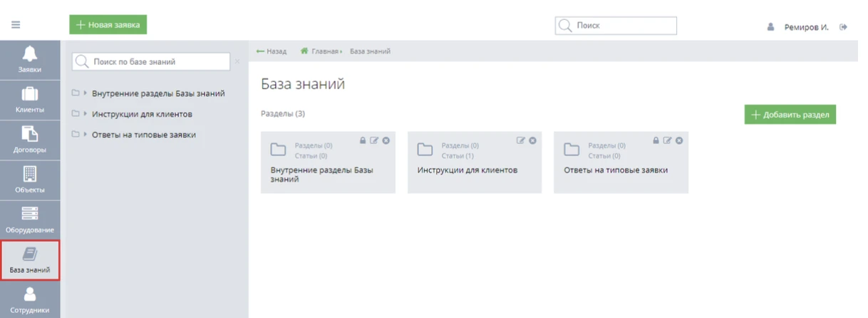Click the folder icon on the Инструкции для клиентов card
Image resolution: width=868 pixels, height=318 pixels.
pyautogui.click(x=425, y=150)
